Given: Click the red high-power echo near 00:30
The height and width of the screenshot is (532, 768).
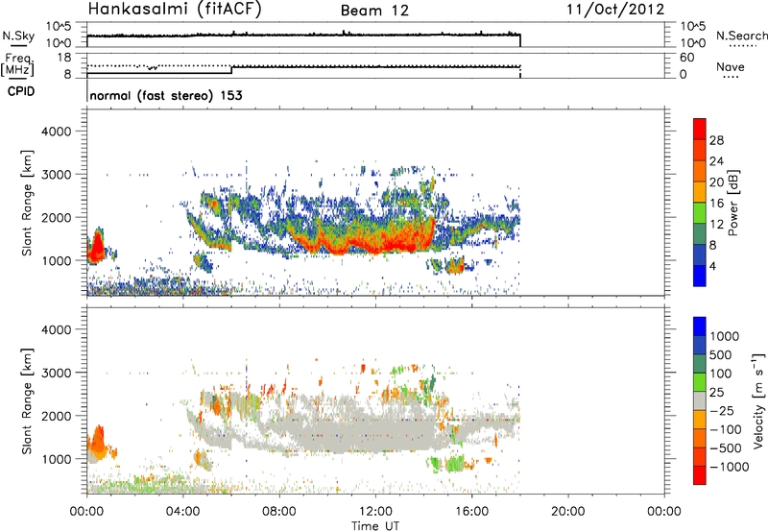Looking at the screenshot, I should coord(96,248).
